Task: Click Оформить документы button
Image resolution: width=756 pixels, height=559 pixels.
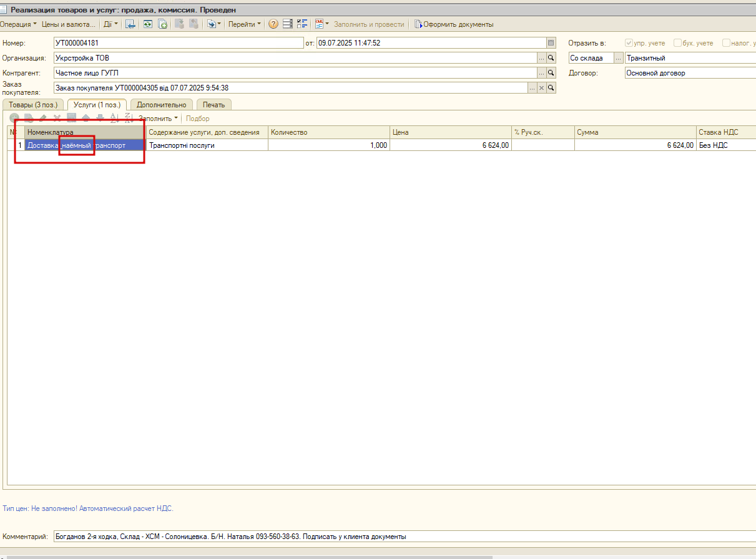Action: (454, 24)
